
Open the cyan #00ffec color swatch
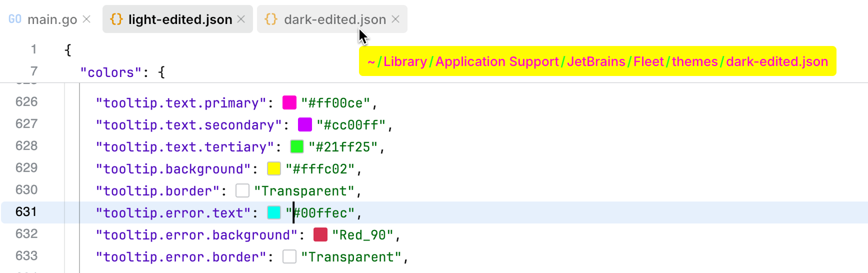pos(274,212)
